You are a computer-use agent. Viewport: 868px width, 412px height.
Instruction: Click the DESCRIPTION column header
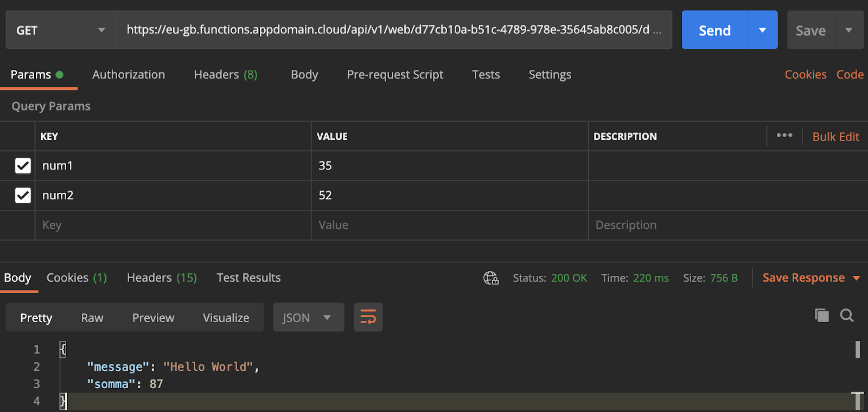point(625,137)
